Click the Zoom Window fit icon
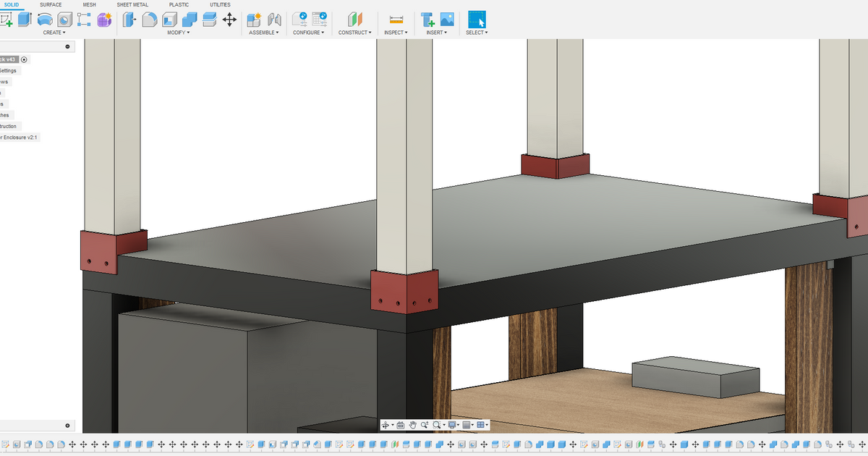Image resolution: width=868 pixels, height=456 pixels. [437, 425]
